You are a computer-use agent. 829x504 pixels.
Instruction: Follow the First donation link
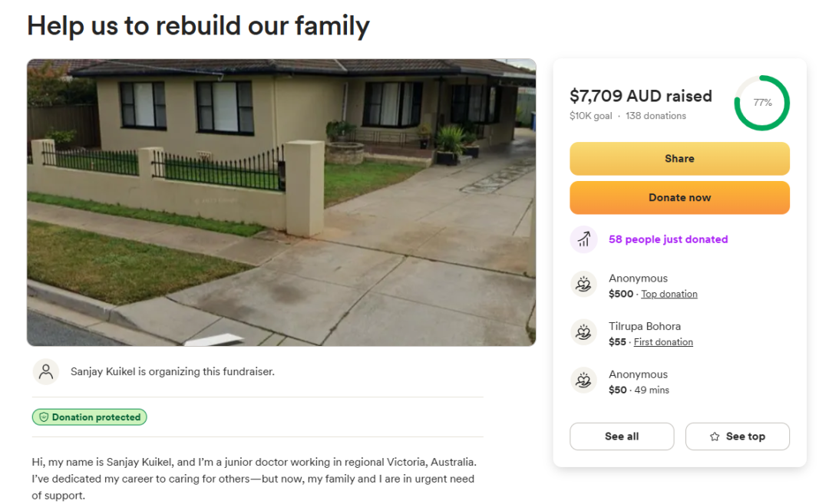pos(663,342)
